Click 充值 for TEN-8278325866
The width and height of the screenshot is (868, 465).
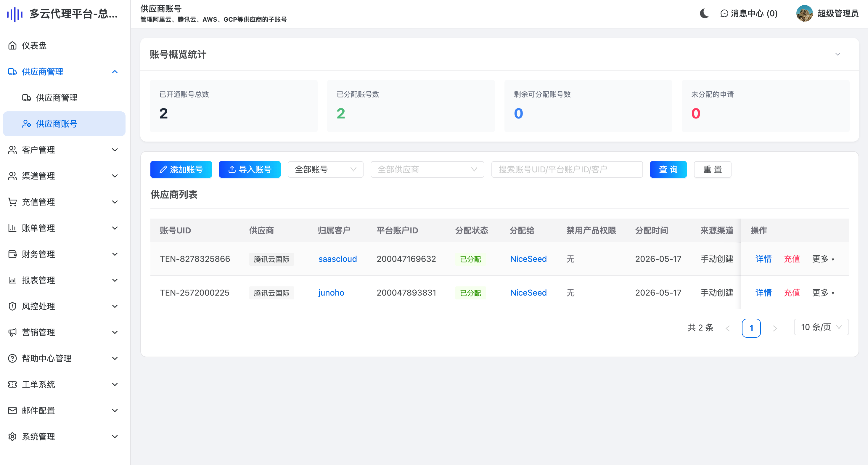pyautogui.click(x=792, y=259)
